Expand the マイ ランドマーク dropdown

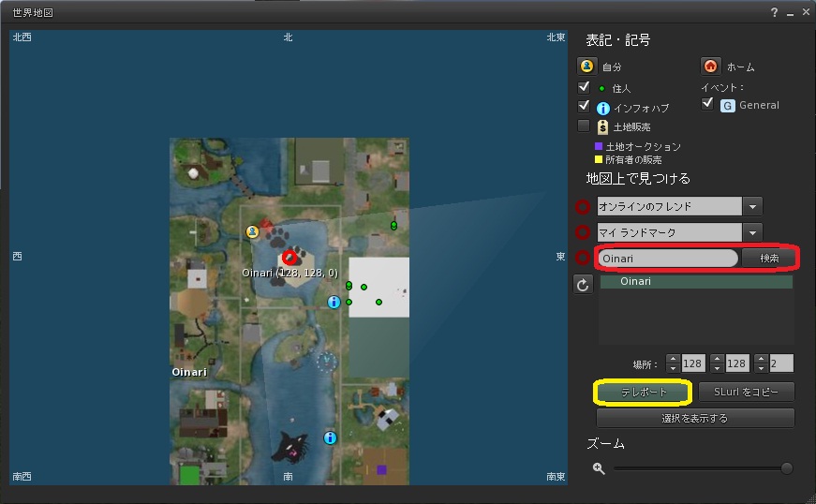click(753, 232)
